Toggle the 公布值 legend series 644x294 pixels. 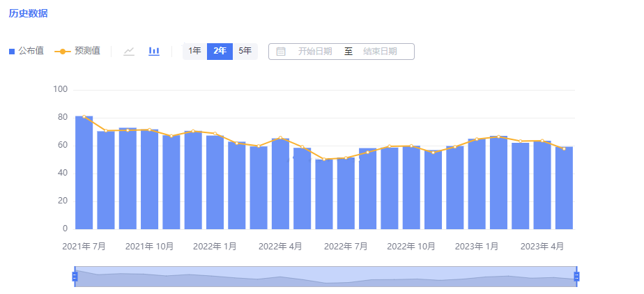[x=26, y=52]
